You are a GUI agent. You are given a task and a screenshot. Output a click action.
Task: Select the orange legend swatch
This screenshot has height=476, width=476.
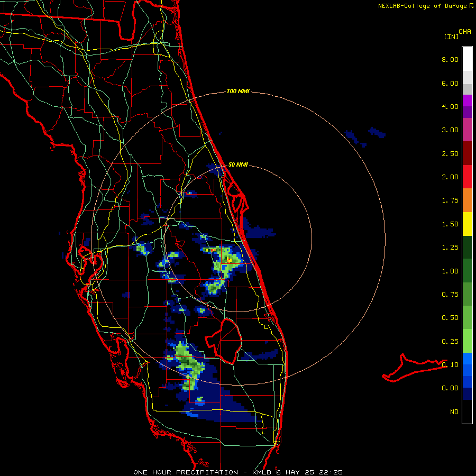[x=467, y=200]
